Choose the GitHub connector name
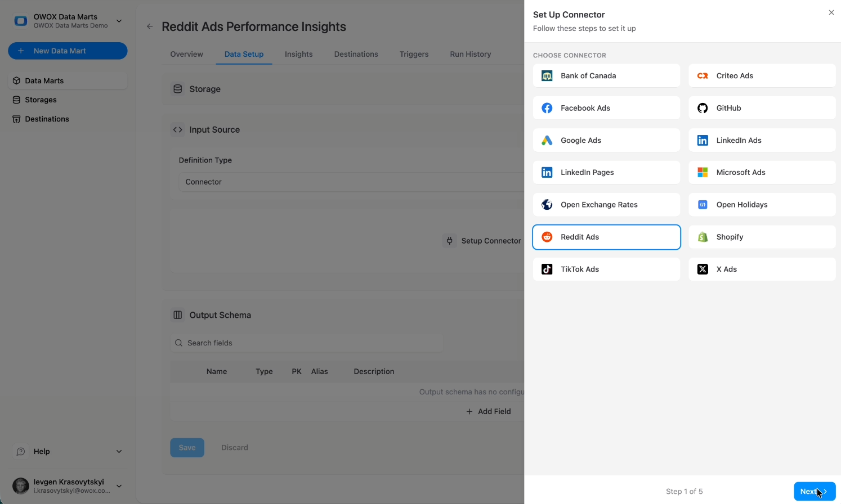Viewport: 841px width, 504px height. [728, 108]
